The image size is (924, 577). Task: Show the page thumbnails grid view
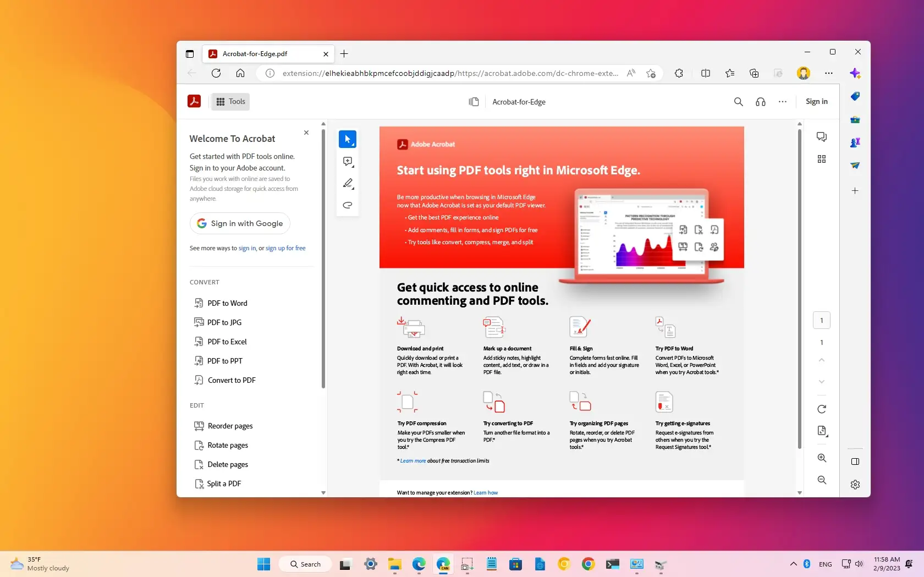pyautogui.click(x=822, y=159)
